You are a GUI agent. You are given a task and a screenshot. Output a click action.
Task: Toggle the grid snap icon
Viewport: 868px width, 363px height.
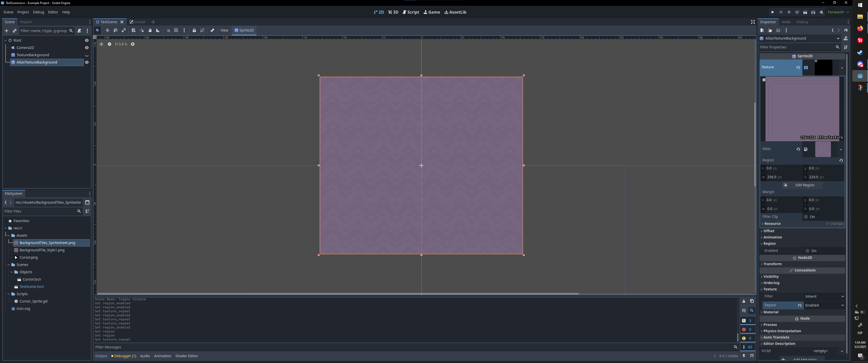point(176,30)
